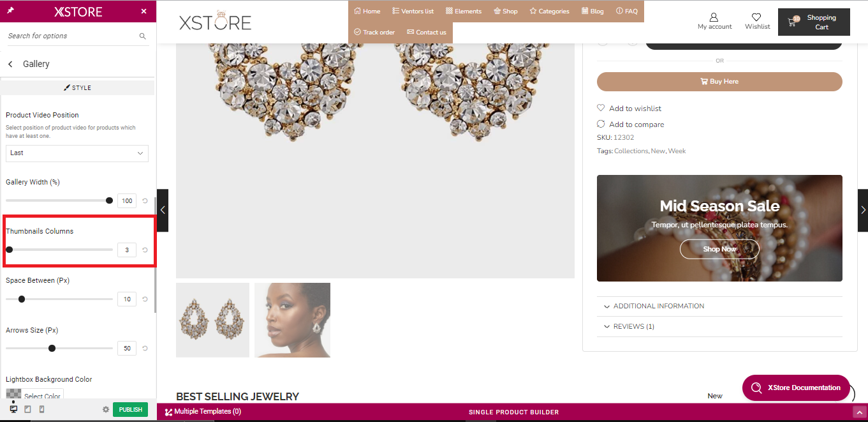Reset Space Between to default
Screen dimensions: 868x422
point(145,299)
